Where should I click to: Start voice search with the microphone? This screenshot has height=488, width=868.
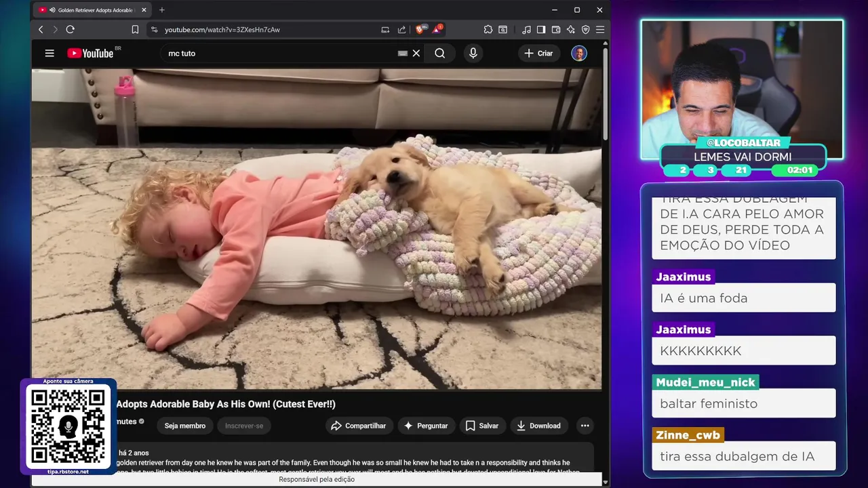pyautogui.click(x=473, y=54)
